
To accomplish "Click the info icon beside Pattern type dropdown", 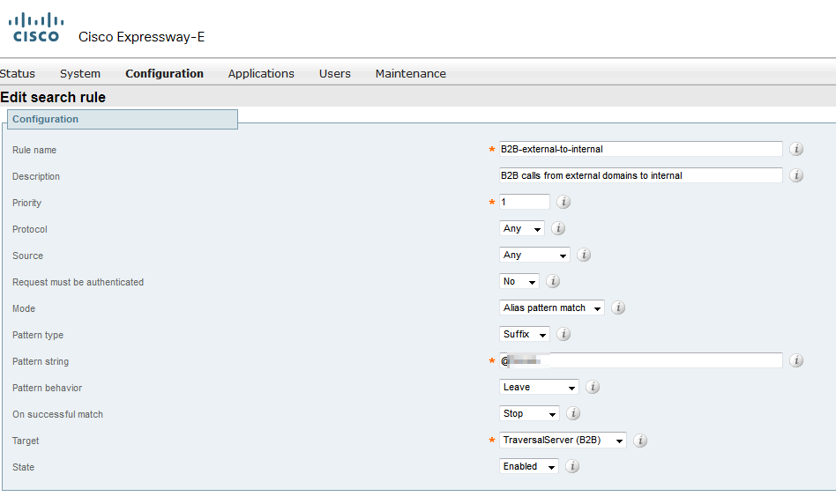I will [x=564, y=334].
